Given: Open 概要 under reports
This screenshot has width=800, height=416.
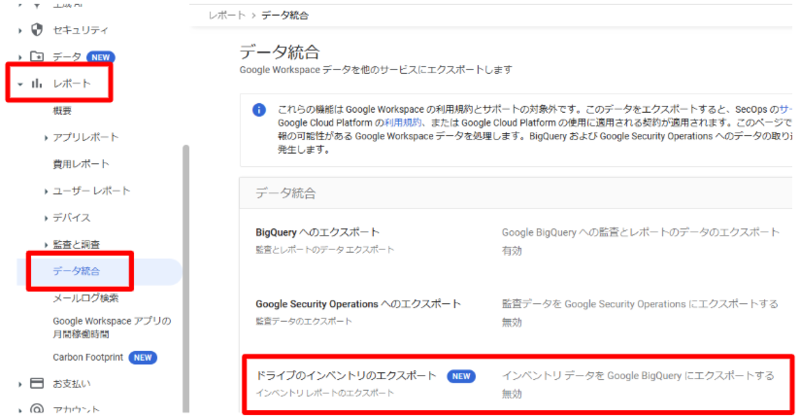Looking at the screenshot, I should 62,111.
